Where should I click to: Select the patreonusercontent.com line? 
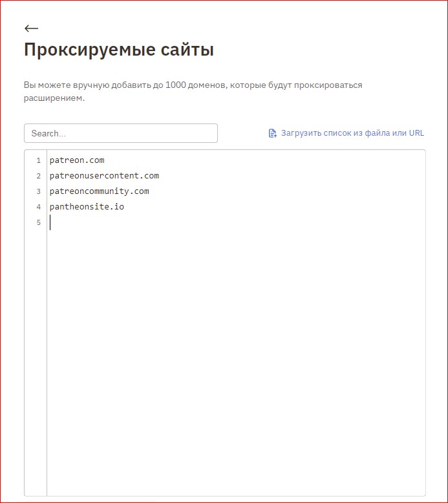tap(104, 176)
